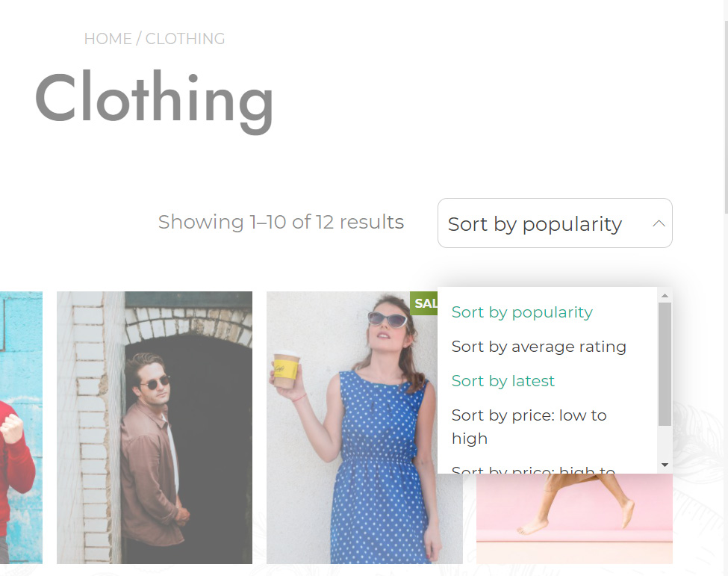
Task: Collapse the sort dropdown via its chevron arrow
Action: 659,223
